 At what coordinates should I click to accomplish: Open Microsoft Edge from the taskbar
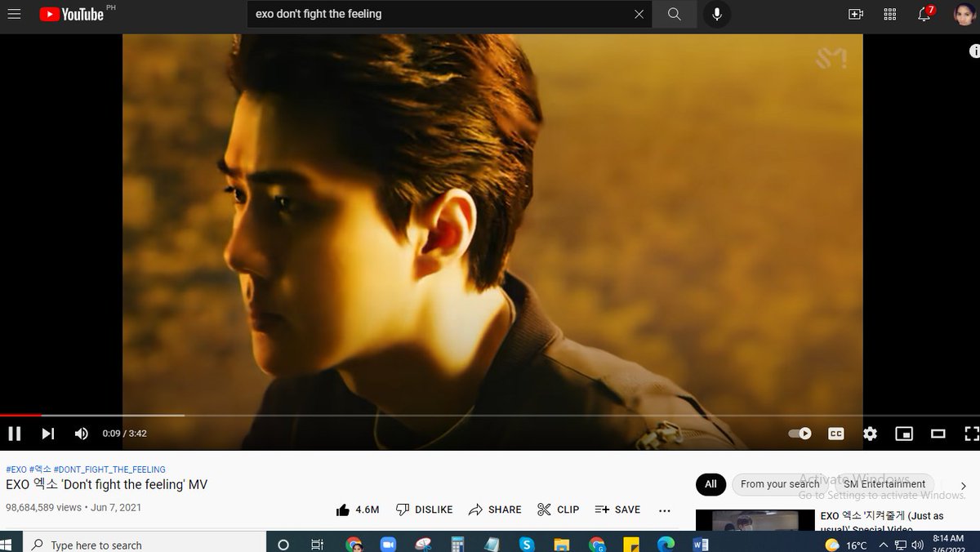pos(665,545)
